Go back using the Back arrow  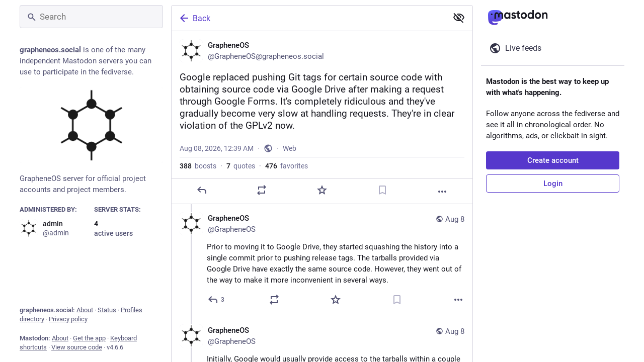[x=195, y=18]
